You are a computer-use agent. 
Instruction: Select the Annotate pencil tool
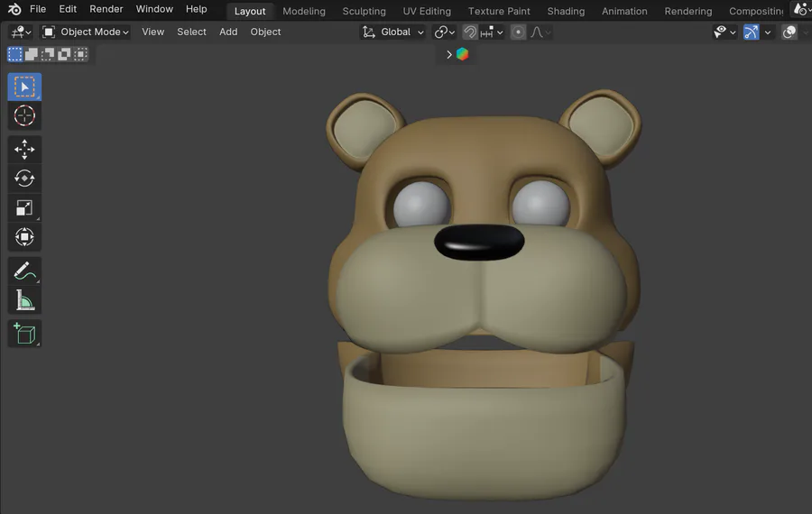[x=24, y=271]
